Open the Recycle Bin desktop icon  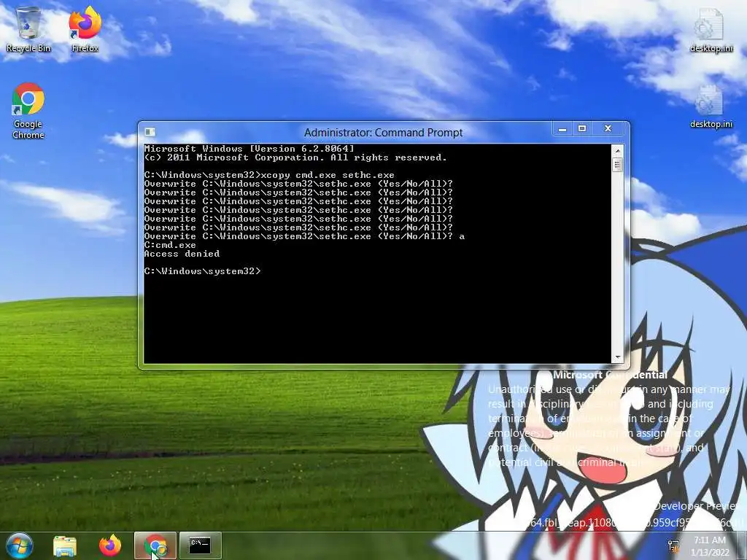click(x=28, y=29)
